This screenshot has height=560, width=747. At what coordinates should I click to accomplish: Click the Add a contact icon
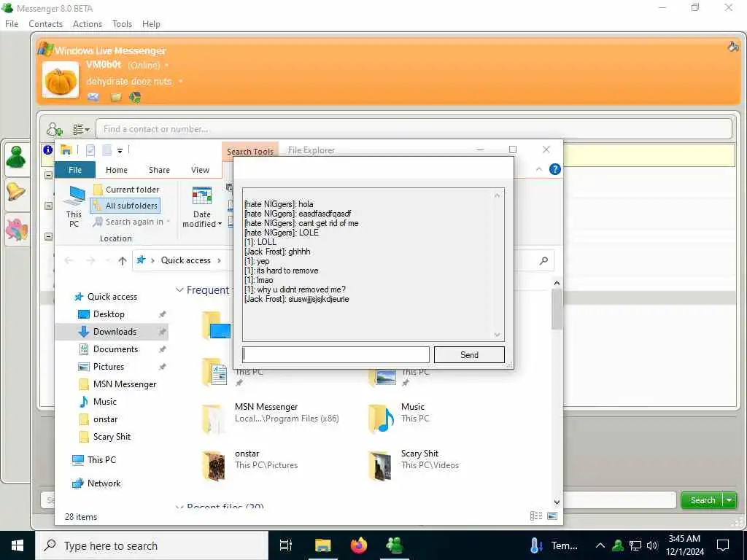[54, 129]
